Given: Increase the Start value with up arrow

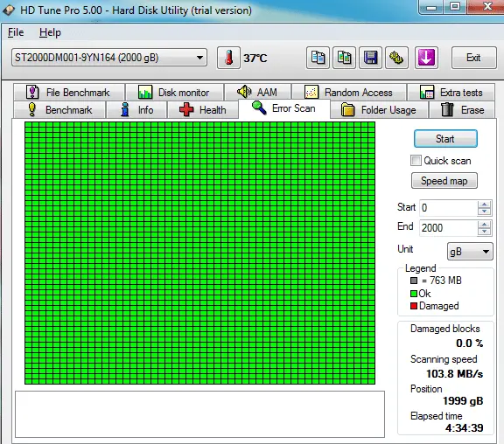Looking at the screenshot, I should 484,205.
